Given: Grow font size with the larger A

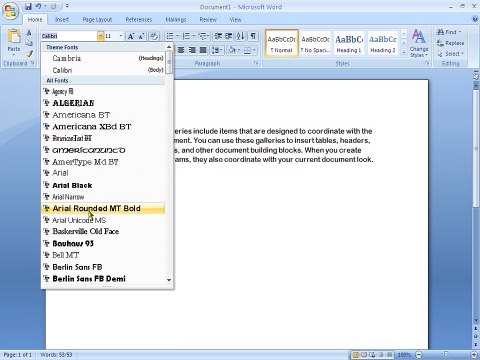Looking at the screenshot, I should (131, 36).
